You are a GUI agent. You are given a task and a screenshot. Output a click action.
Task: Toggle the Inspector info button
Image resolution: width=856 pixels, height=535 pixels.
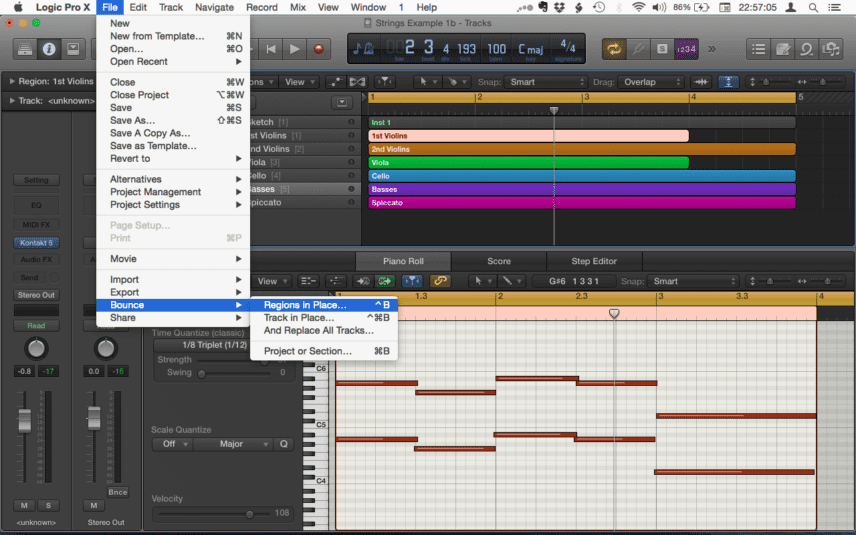tap(49, 49)
